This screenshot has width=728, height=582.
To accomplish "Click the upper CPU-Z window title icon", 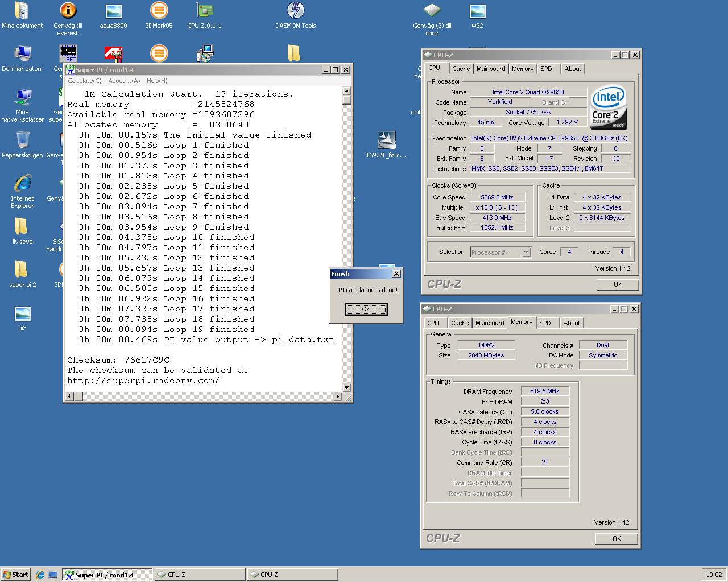I will pyautogui.click(x=427, y=55).
